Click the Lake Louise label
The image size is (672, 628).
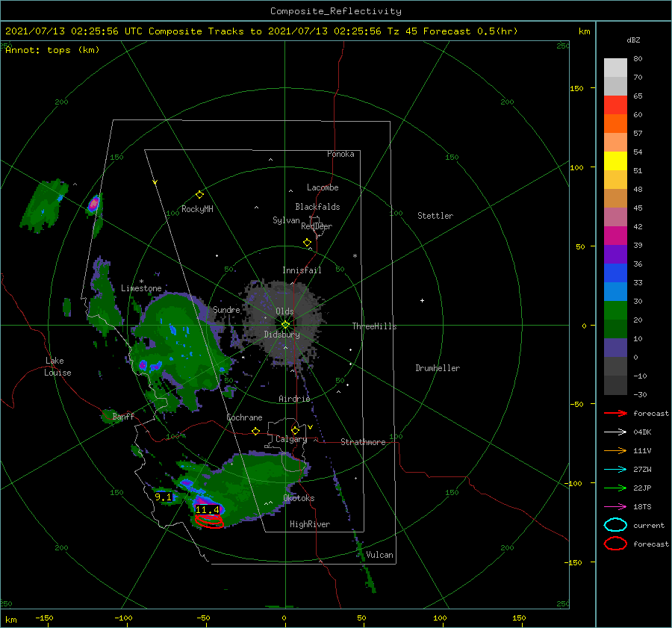tap(57, 367)
